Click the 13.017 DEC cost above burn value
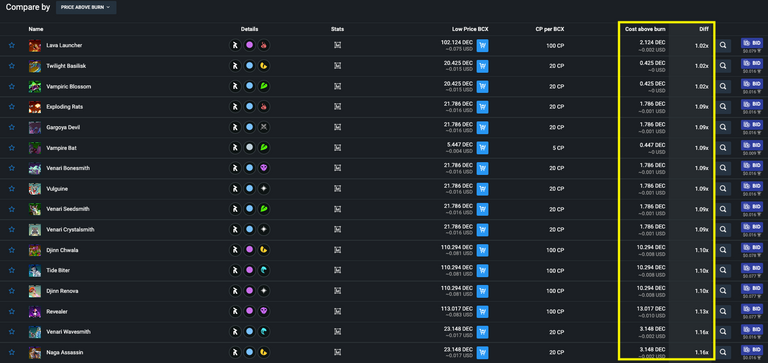768x363 pixels. pyautogui.click(x=651, y=308)
